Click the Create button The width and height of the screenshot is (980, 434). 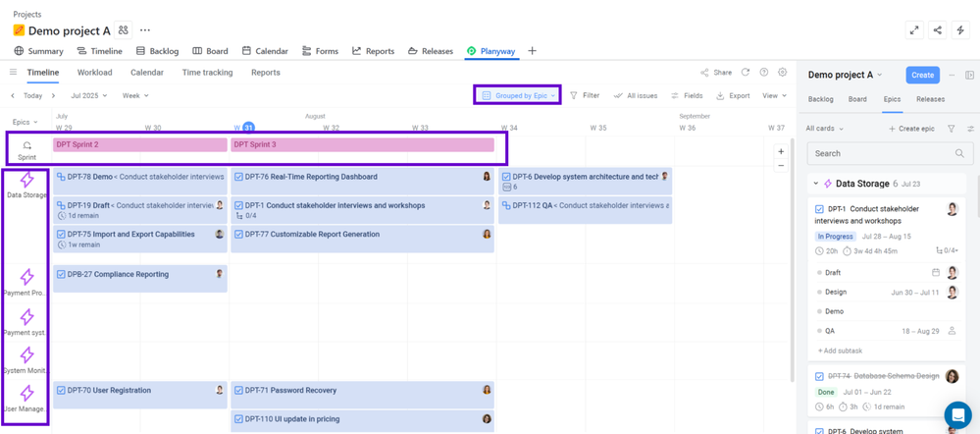(922, 75)
